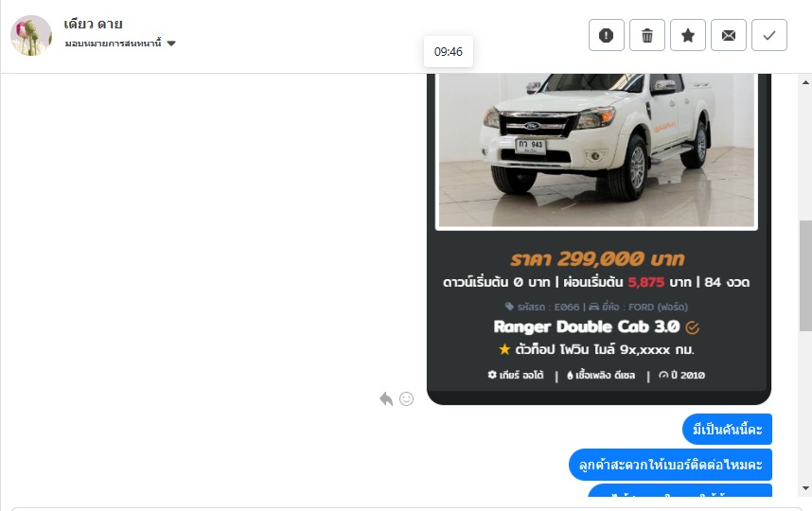Screen dimensions: 812x511
Task: Mark conversation unread with envelope icon
Action: 728,35
